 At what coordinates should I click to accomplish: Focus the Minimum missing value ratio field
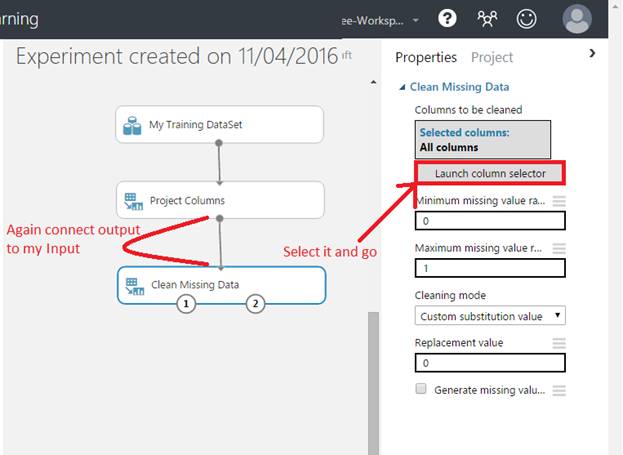point(490,221)
